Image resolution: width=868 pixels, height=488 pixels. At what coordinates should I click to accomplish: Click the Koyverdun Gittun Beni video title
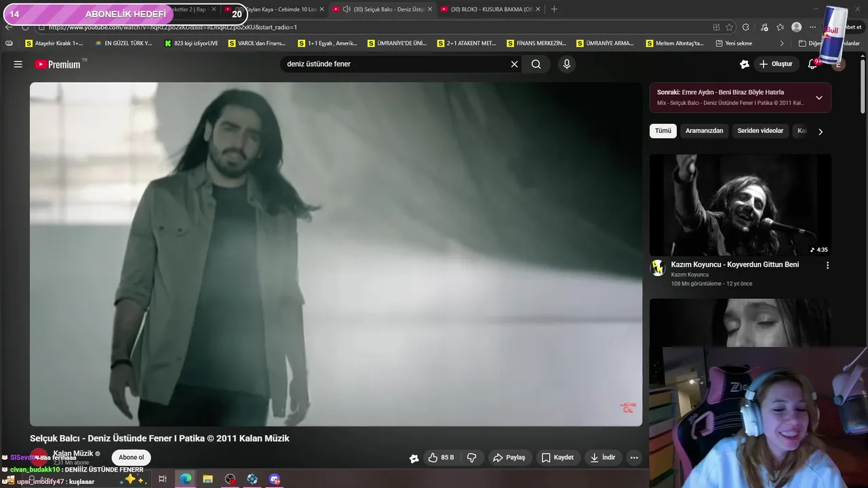[735, 264]
